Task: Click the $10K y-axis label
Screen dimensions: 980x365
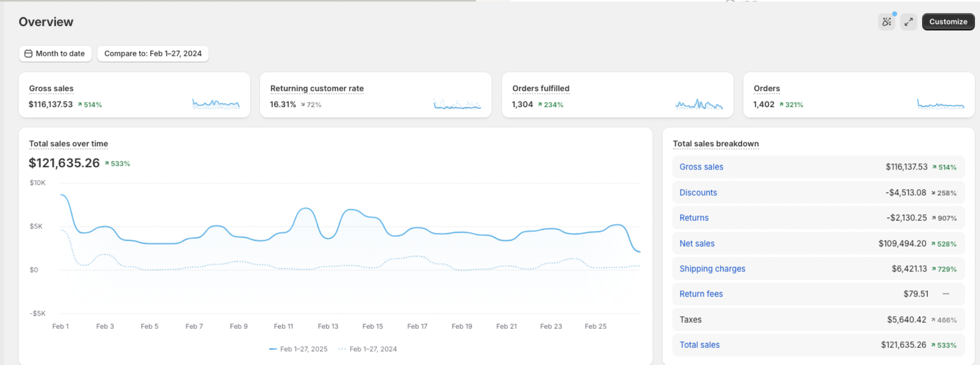Action: 38,182
